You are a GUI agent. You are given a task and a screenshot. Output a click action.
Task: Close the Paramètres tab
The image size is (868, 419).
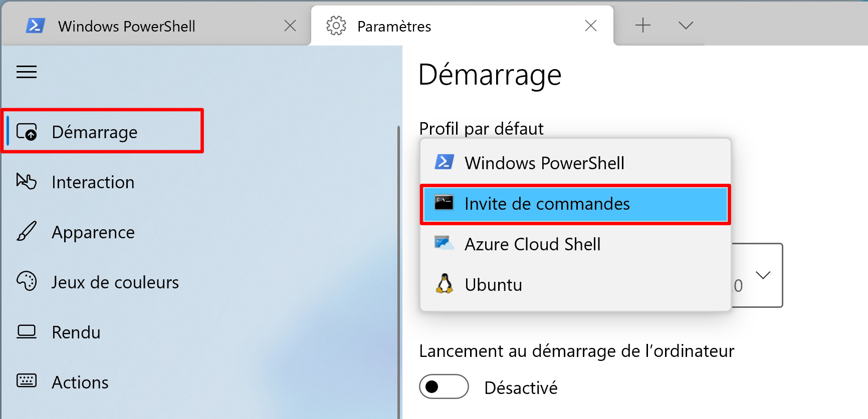click(591, 26)
